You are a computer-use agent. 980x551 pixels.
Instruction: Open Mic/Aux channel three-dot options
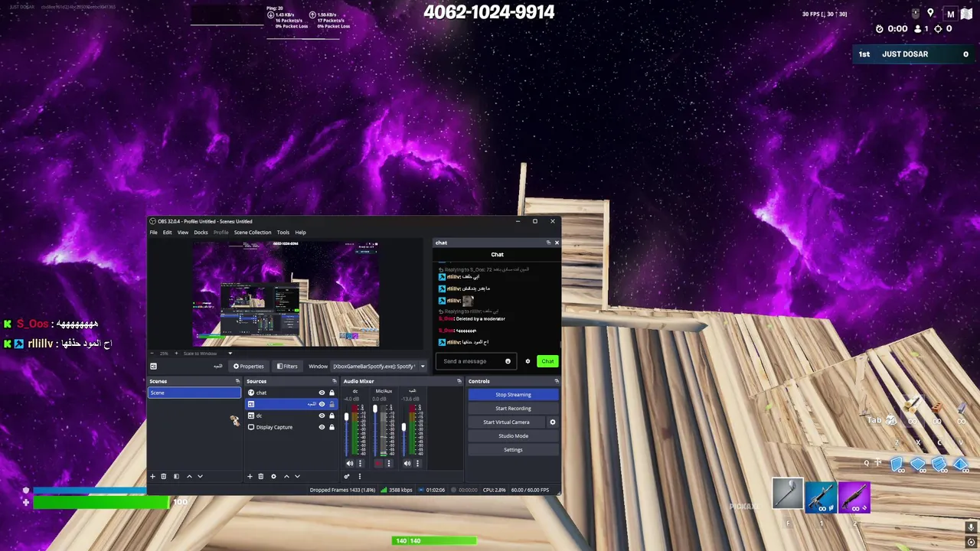tap(388, 463)
